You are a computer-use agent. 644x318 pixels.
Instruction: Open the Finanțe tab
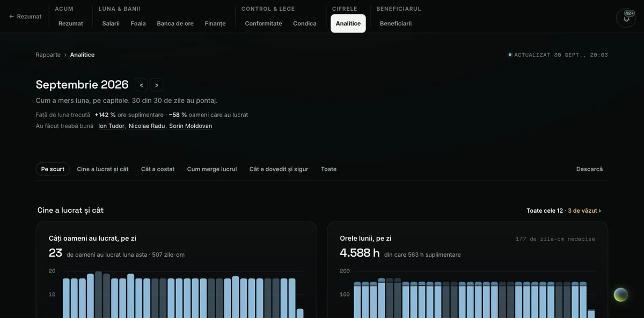[215, 24]
